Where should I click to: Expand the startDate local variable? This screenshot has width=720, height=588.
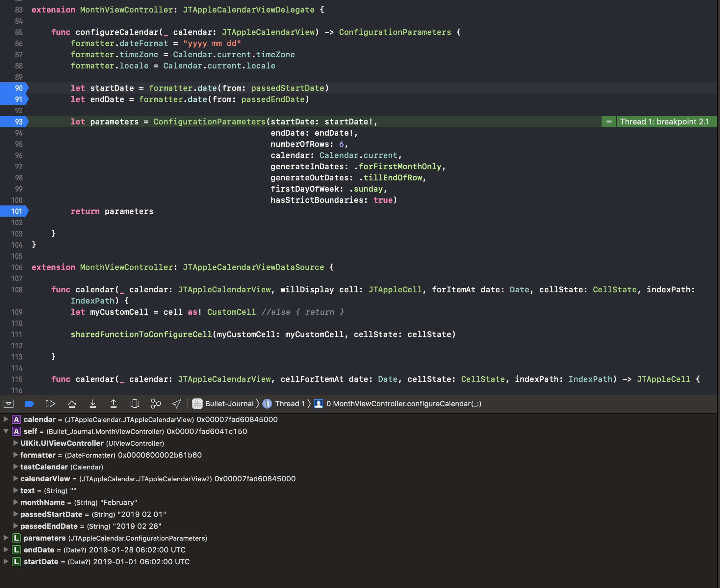(x=6, y=561)
